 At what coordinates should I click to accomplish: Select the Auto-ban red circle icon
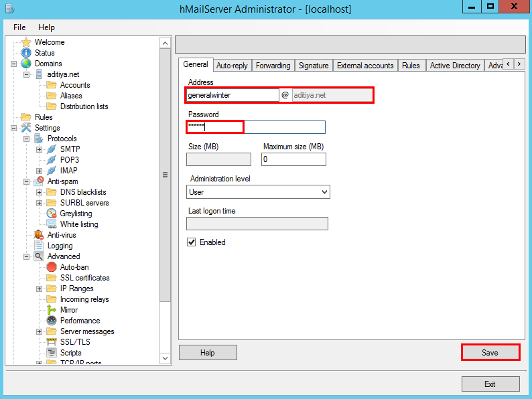point(52,267)
